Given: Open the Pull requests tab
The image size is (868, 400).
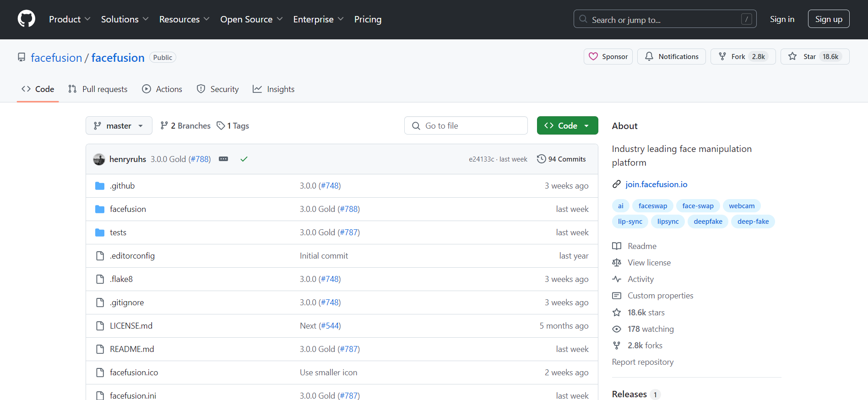Looking at the screenshot, I should point(98,89).
